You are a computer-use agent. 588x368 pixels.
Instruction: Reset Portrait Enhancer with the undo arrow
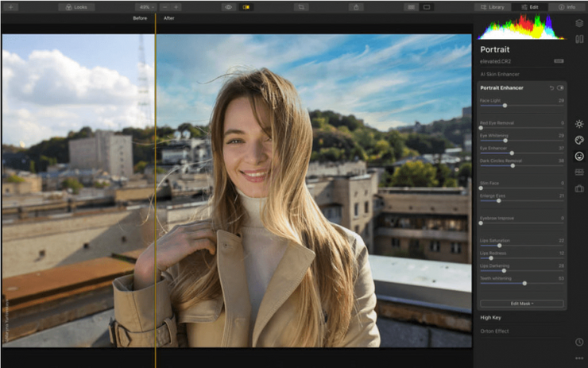(x=551, y=87)
